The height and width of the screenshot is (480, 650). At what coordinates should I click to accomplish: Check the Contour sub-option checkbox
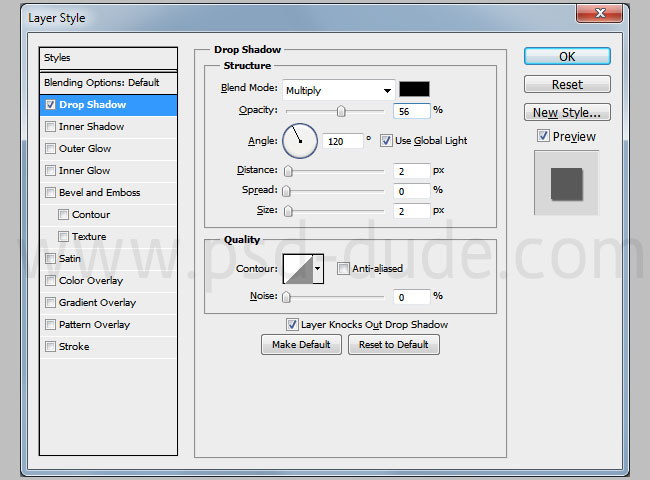tap(63, 214)
